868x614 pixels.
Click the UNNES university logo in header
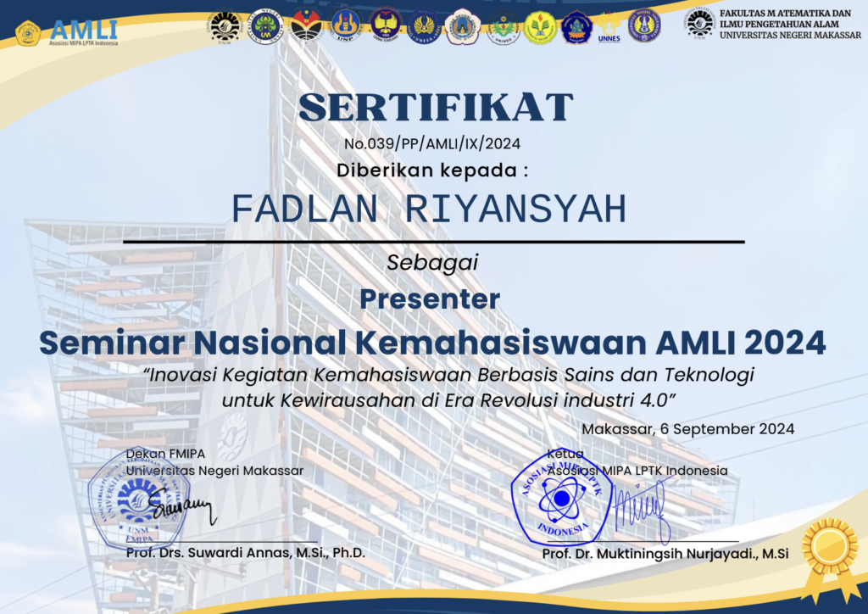point(608,27)
